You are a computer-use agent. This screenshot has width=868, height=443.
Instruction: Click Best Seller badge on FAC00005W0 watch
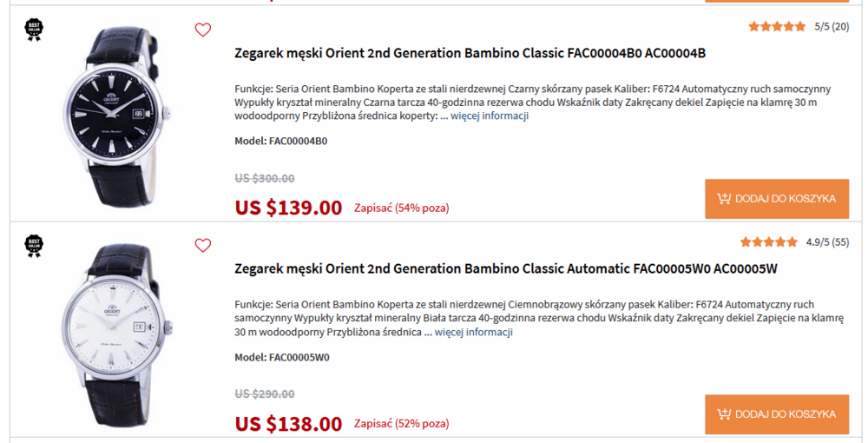[x=34, y=246]
